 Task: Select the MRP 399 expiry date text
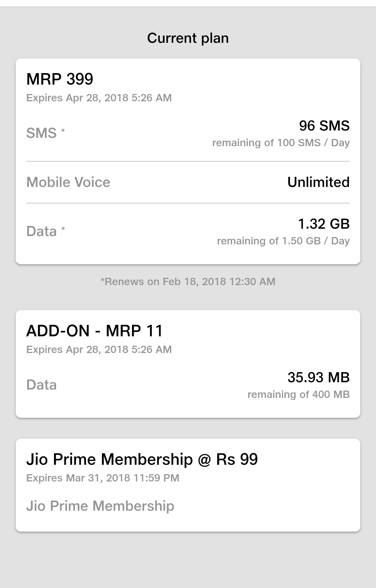point(99,98)
